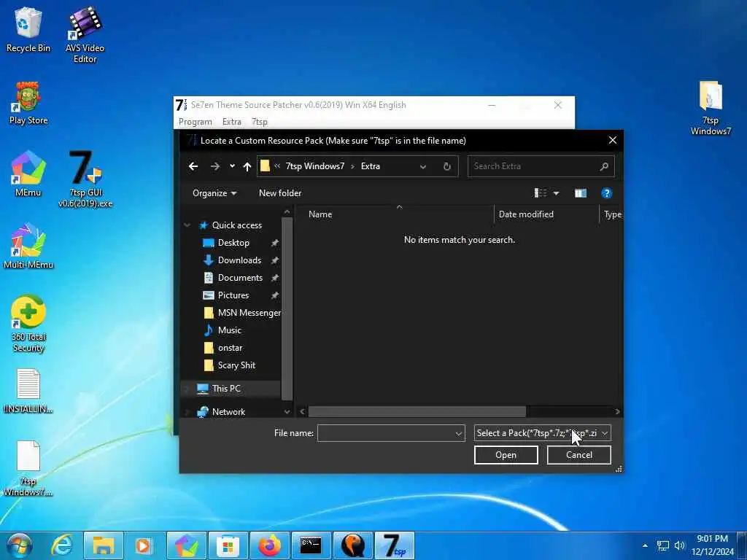Click the change view icon in dialog

541,192
